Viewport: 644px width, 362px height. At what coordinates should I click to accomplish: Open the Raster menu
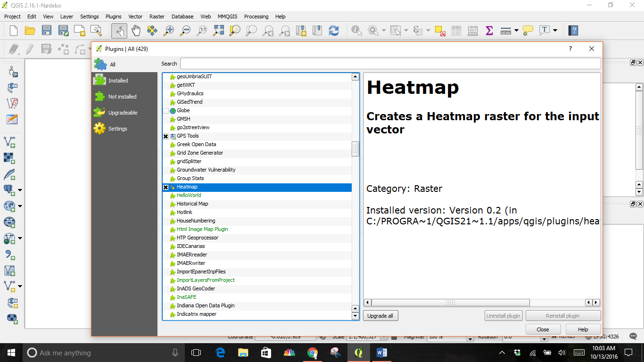click(157, 16)
